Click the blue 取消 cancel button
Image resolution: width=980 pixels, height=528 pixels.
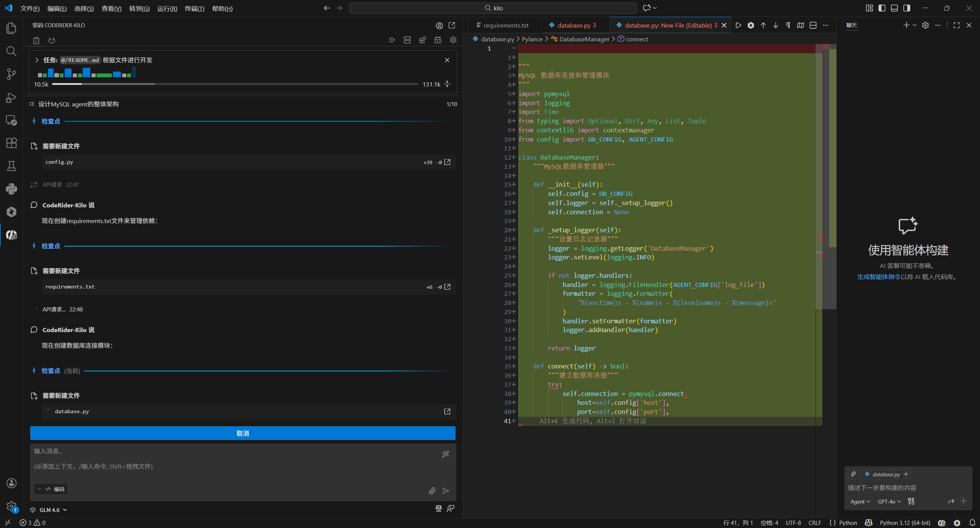[243, 433]
